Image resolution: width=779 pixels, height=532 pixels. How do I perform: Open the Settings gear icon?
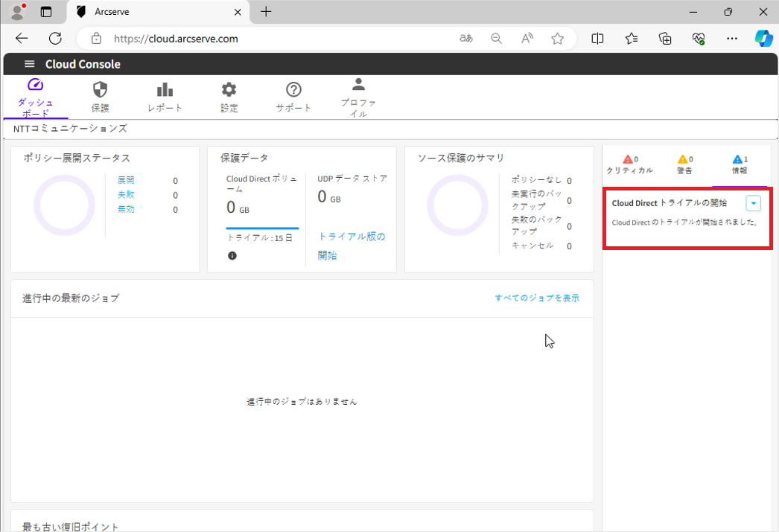coord(229,90)
